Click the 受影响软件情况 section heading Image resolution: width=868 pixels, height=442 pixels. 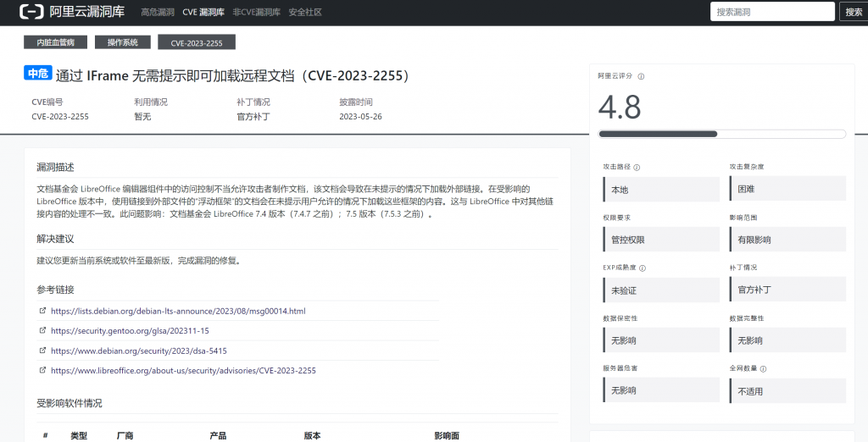(70, 403)
